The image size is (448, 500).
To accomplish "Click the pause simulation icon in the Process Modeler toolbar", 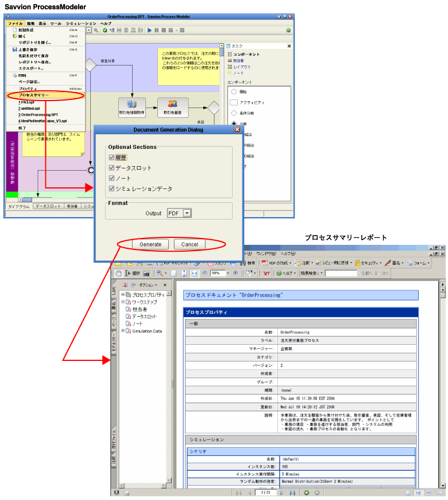I will pos(156,30).
